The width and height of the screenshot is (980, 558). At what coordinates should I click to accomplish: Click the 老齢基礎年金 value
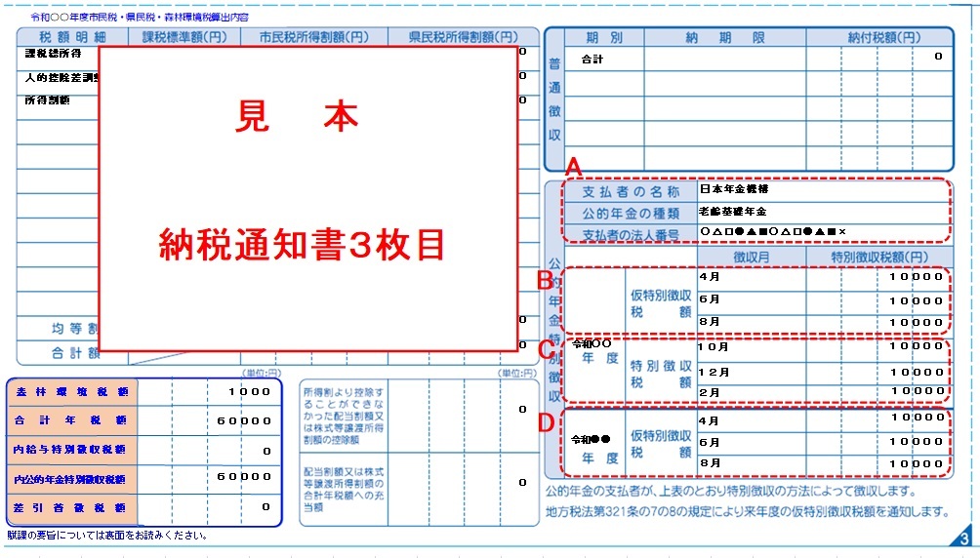tap(733, 212)
